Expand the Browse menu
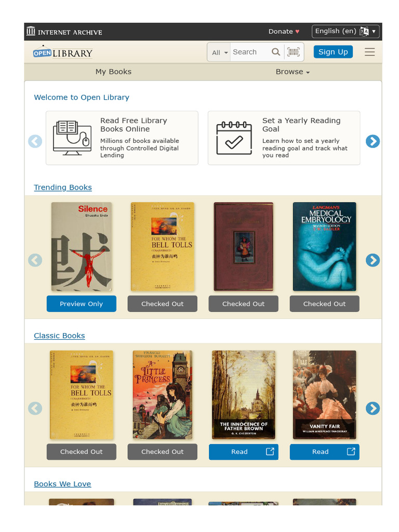Image resolution: width=399 pixels, height=532 pixels. click(x=292, y=72)
